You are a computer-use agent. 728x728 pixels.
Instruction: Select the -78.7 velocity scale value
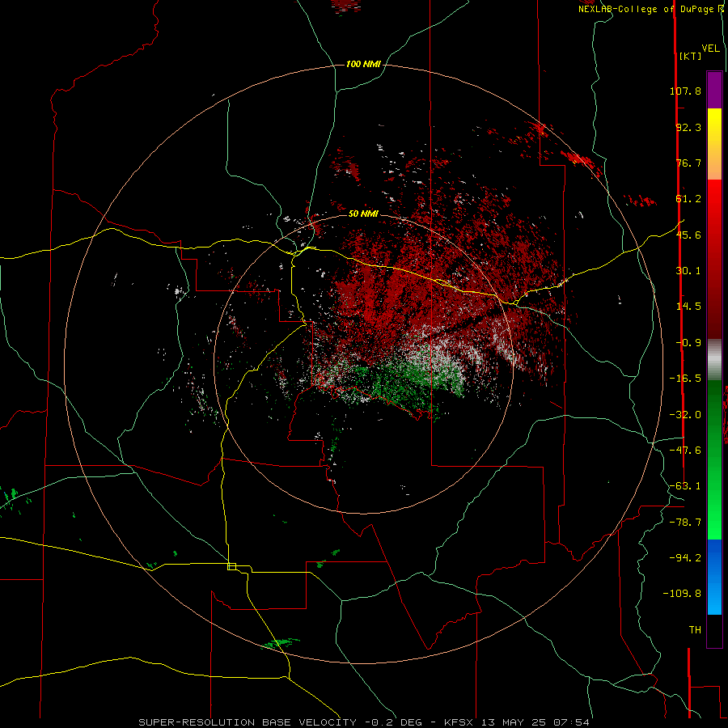685,523
